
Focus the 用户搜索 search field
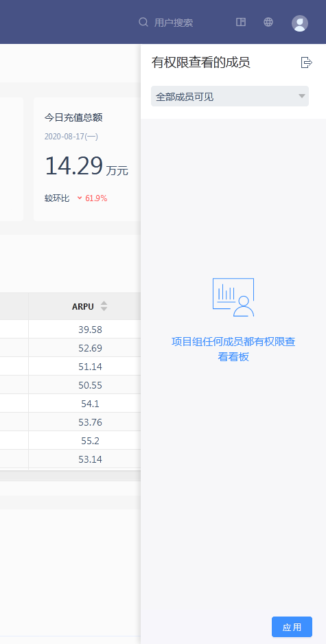pyautogui.click(x=174, y=23)
